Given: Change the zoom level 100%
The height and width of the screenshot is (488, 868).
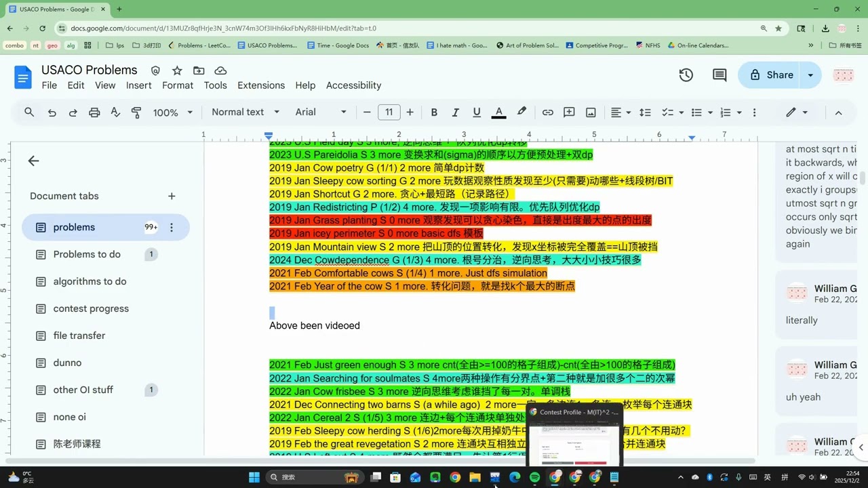Looking at the screenshot, I should (172, 113).
